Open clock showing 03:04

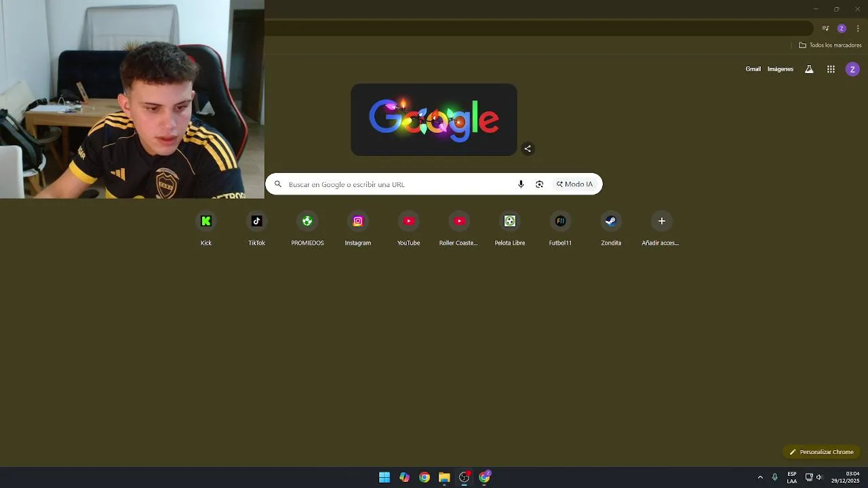(845, 477)
